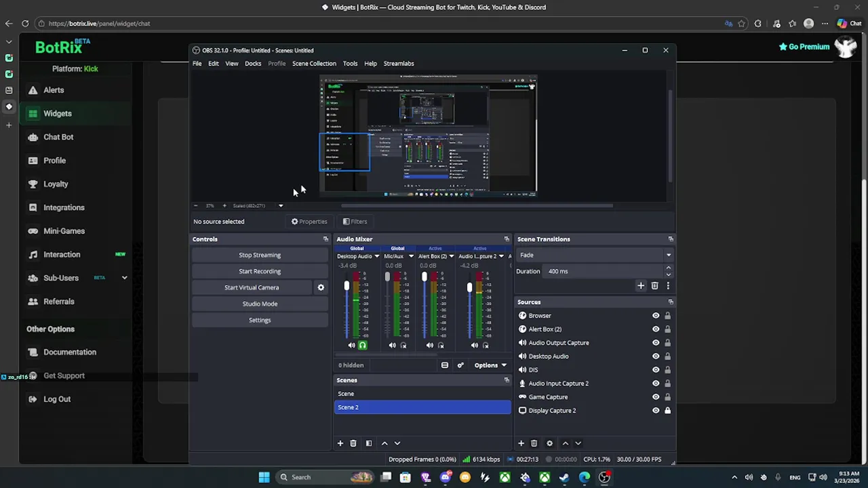Open the Tools menu in OBS
Viewport: 868px width, 488px height.
pyautogui.click(x=350, y=64)
